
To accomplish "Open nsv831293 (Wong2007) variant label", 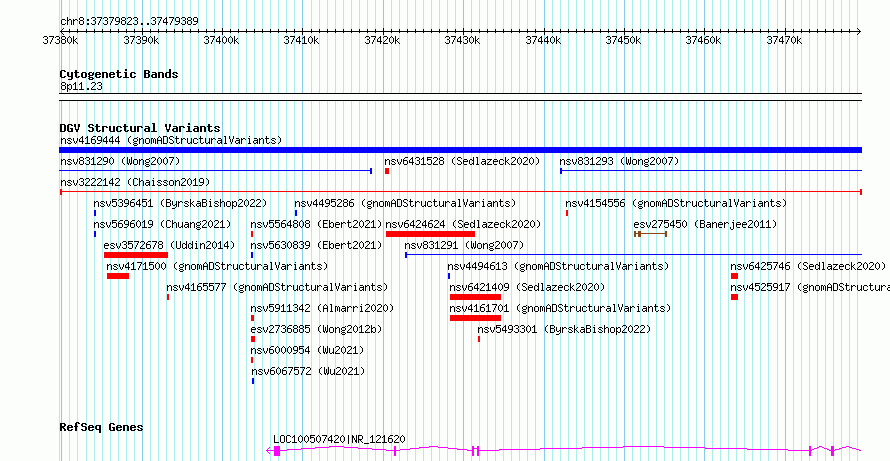I will [619, 162].
